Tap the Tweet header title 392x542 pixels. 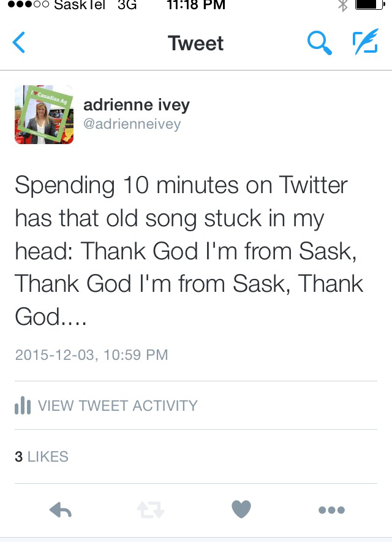click(195, 44)
